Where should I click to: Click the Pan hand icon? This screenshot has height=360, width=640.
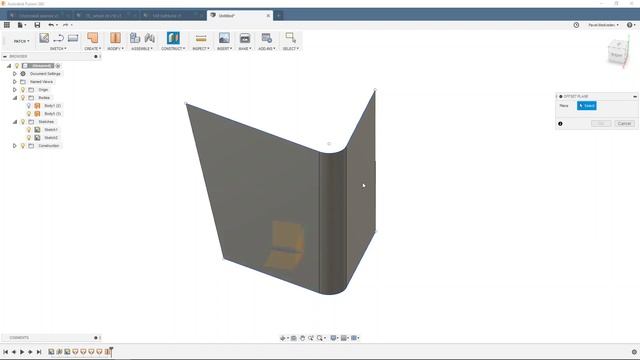[302, 338]
